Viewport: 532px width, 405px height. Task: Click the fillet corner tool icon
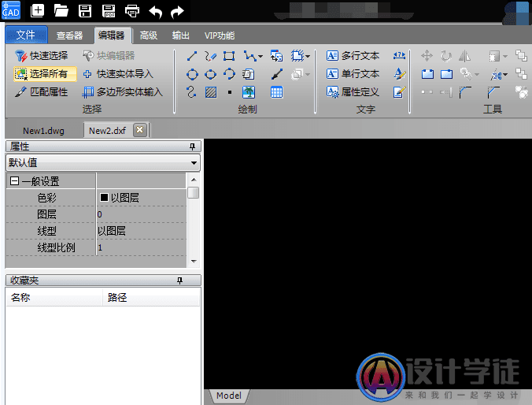click(465, 92)
